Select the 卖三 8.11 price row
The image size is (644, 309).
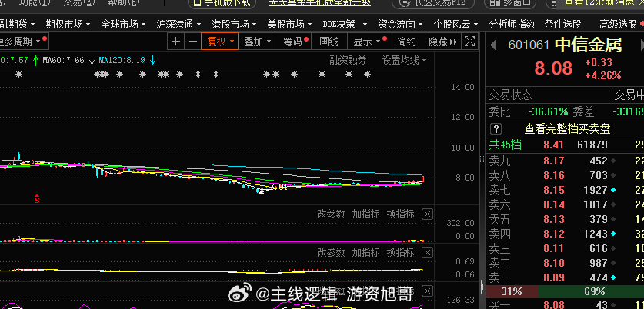click(564, 248)
